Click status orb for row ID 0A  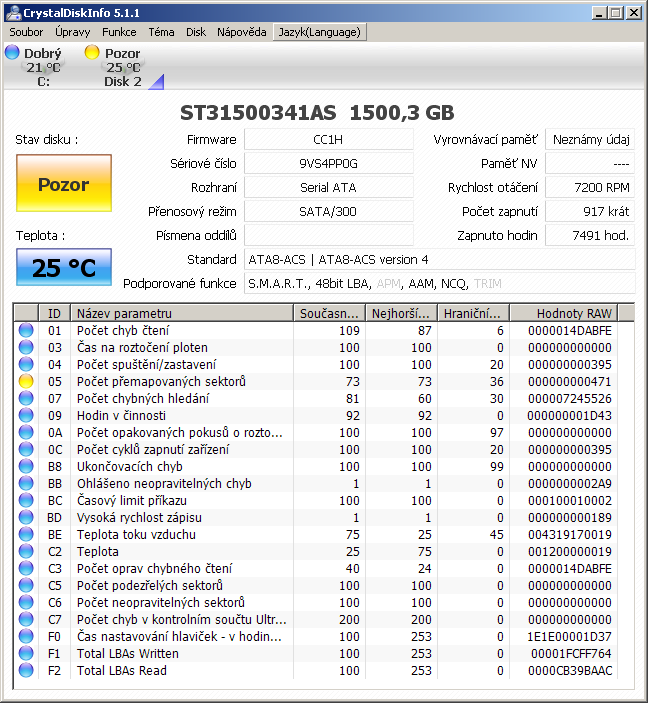tap(26, 432)
